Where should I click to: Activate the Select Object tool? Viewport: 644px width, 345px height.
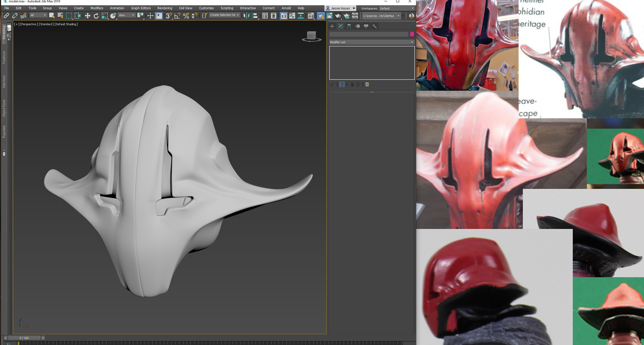click(52, 16)
